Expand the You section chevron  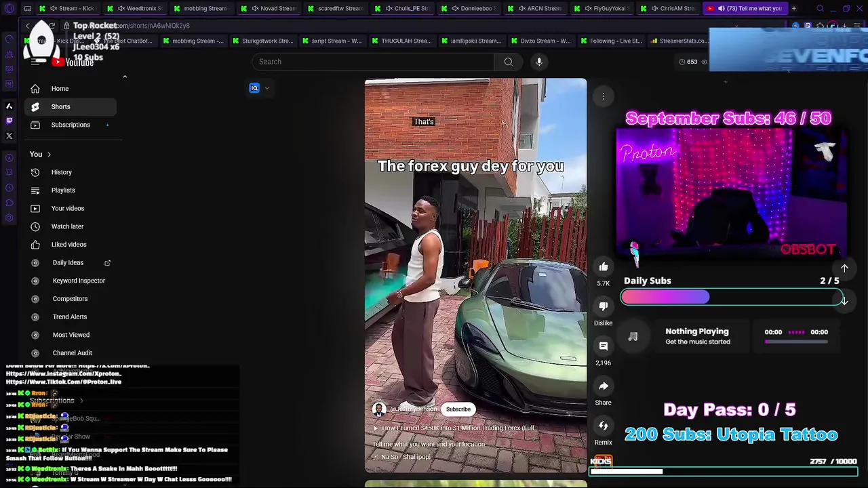49,155
